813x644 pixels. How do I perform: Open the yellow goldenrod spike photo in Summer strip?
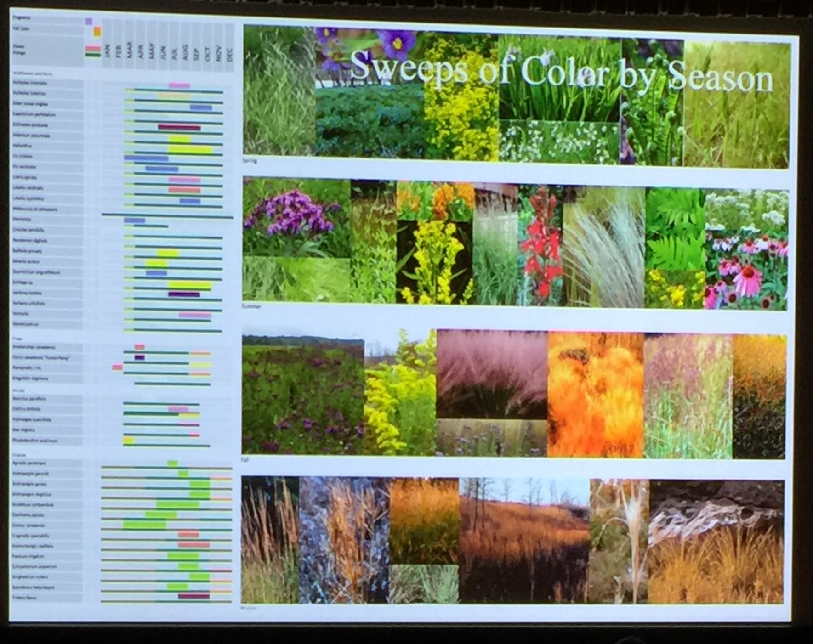coord(435,262)
